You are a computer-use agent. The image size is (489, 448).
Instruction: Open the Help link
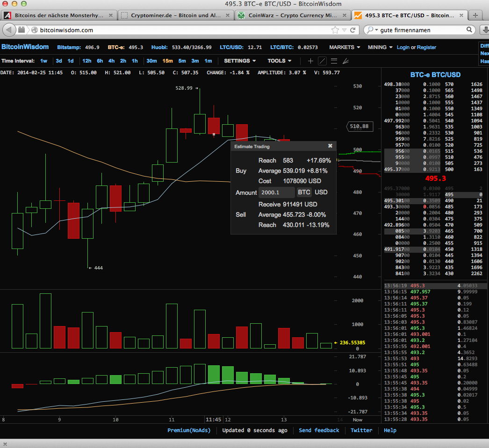pos(390,430)
